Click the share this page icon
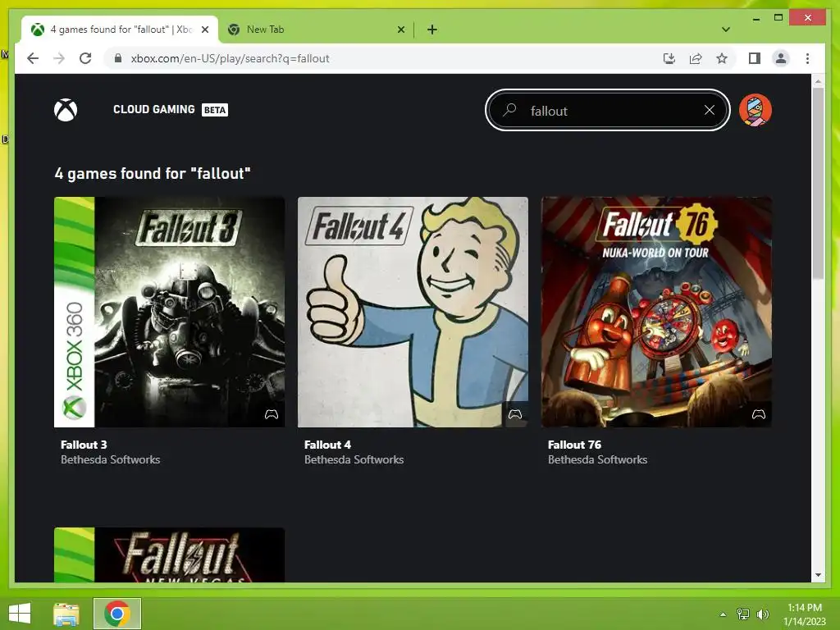 click(696, 58)
